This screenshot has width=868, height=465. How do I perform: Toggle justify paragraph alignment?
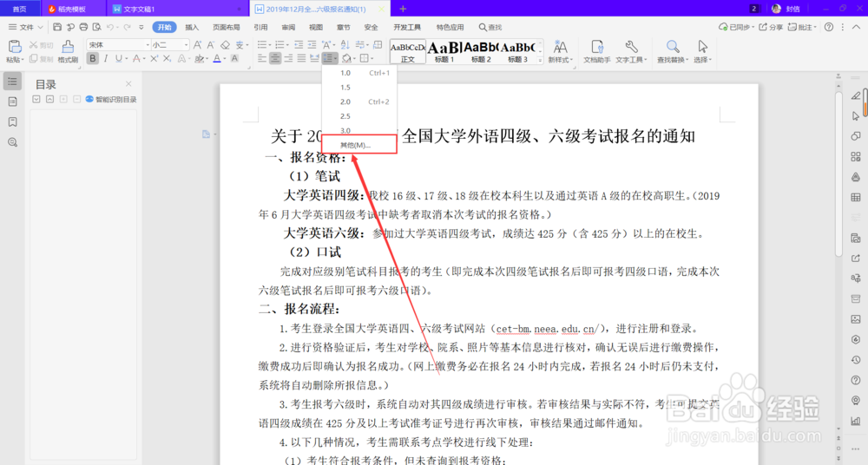pos(302,59)
